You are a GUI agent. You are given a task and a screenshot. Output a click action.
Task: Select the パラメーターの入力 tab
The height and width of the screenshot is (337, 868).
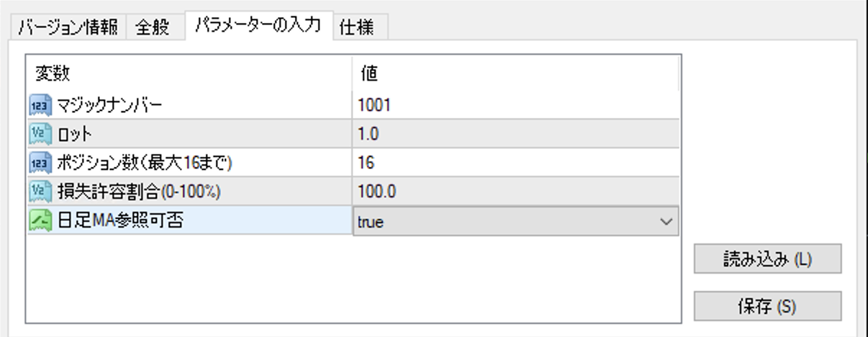(x=259, y=25)
